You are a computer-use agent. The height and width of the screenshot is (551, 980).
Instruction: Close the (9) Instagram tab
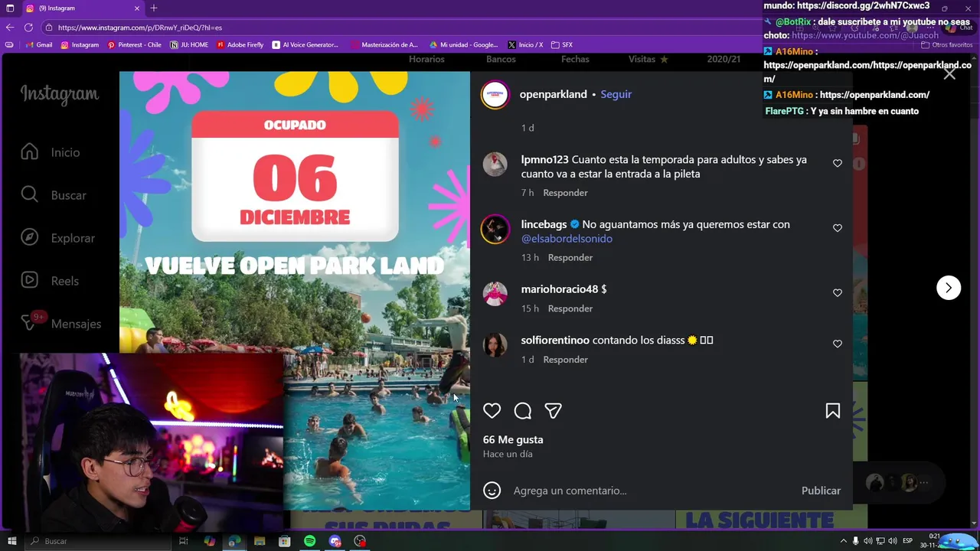(137, 8)
